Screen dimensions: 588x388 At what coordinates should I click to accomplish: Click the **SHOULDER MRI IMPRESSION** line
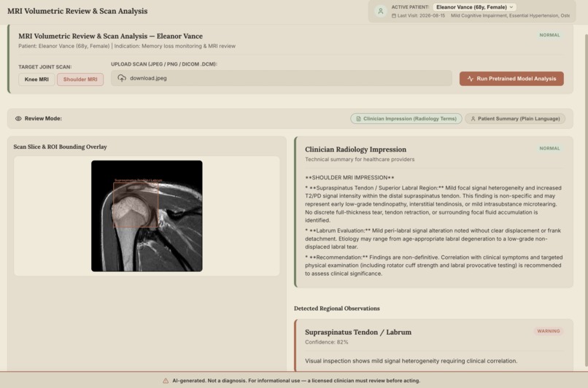coord(349,178)
